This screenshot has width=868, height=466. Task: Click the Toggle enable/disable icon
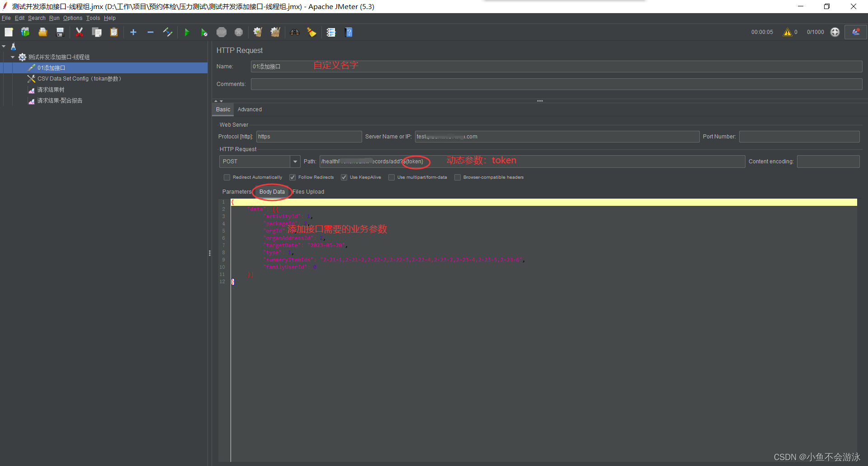point(168,32)
